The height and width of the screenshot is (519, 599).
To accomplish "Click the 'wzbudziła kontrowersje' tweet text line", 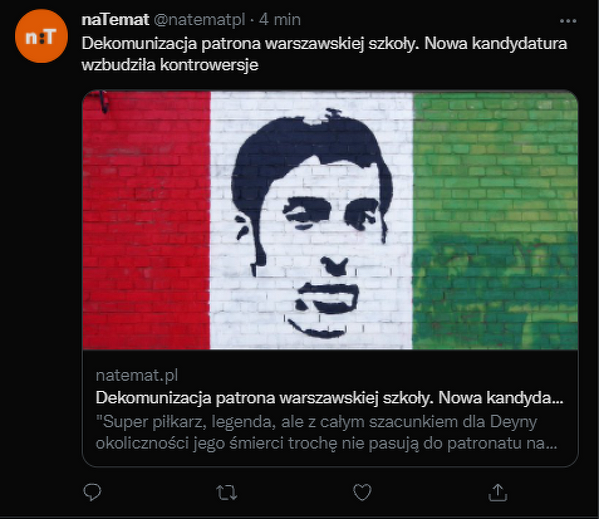I will [x=170, y=65].
